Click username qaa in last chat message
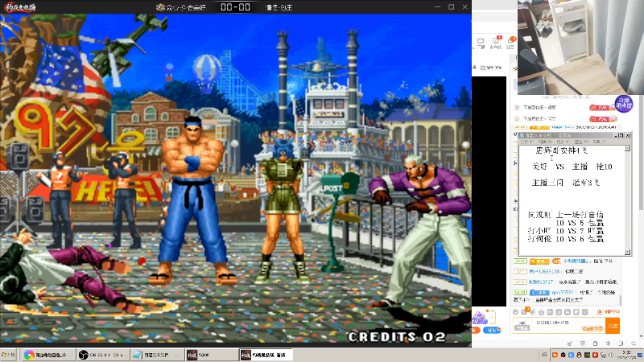The width and height of the screenshot is (644, 362). (x=563, y=292)
